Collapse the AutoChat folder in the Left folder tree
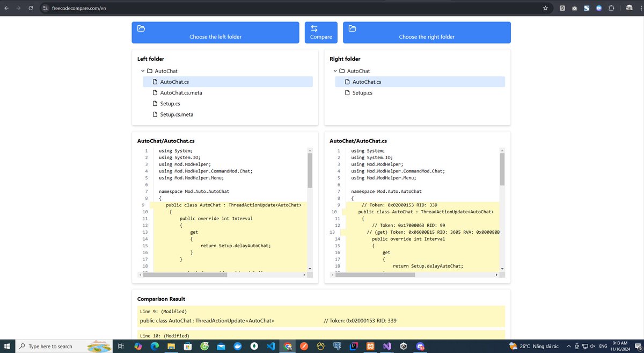The width and height of the screenshot is (644, 353). point(143,71)
